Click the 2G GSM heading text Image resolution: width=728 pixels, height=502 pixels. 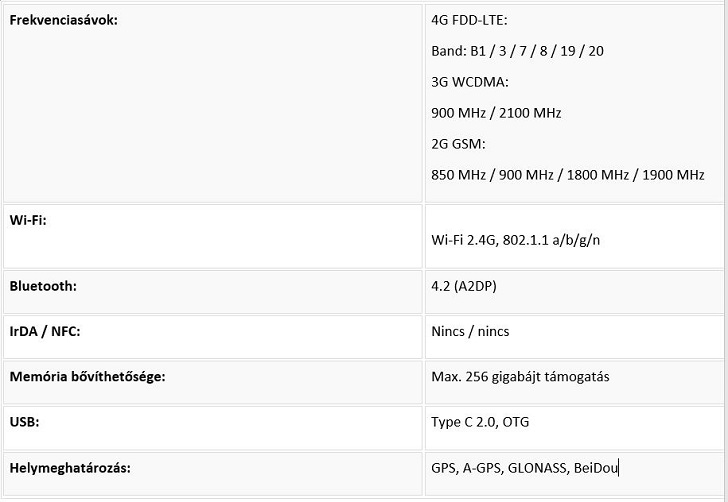point(458,144)
